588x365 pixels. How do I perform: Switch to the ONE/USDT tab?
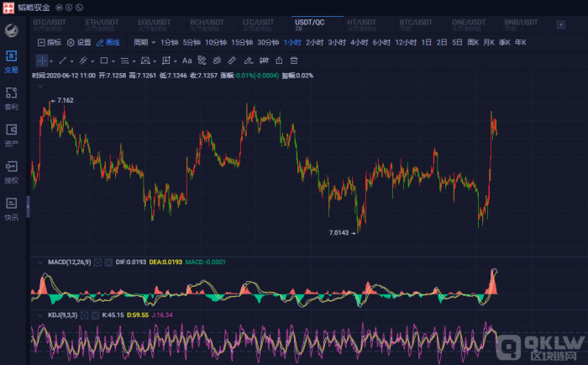469,24
